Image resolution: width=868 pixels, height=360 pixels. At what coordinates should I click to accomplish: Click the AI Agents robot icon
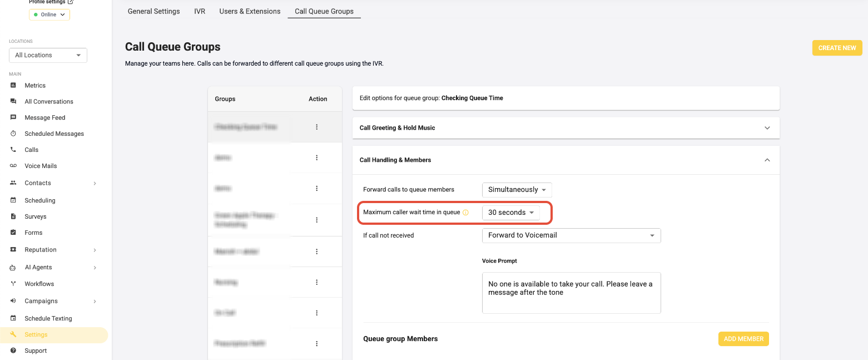click(13, 268)
